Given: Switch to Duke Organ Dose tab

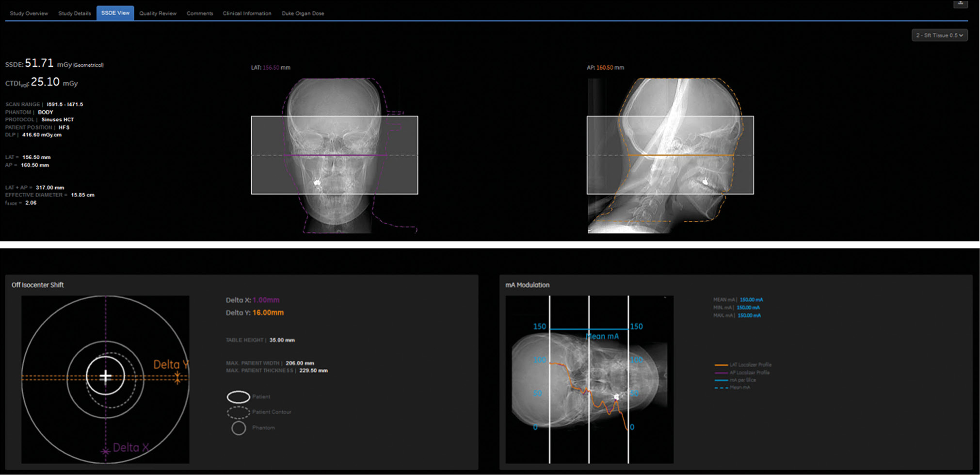Looking at the screenshot, I should (x=303, y=14).
